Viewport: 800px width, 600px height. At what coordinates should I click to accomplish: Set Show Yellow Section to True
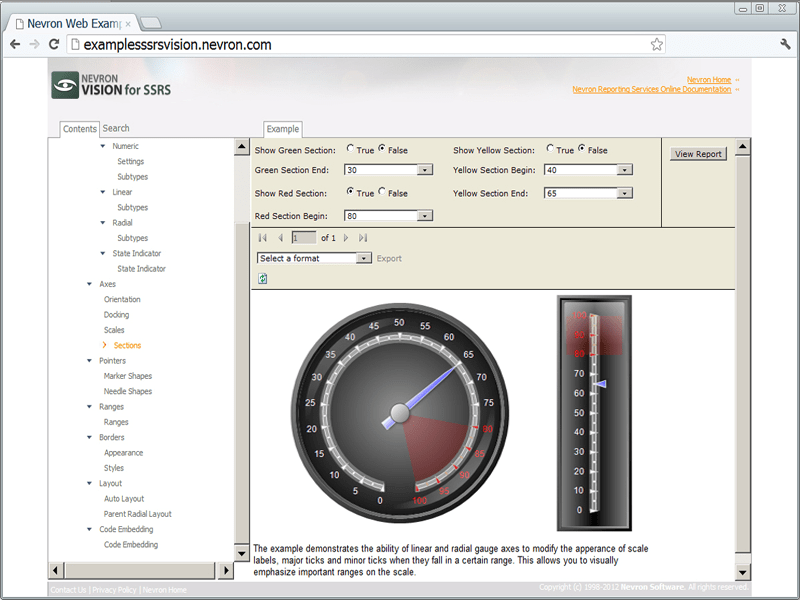(550, 148)
